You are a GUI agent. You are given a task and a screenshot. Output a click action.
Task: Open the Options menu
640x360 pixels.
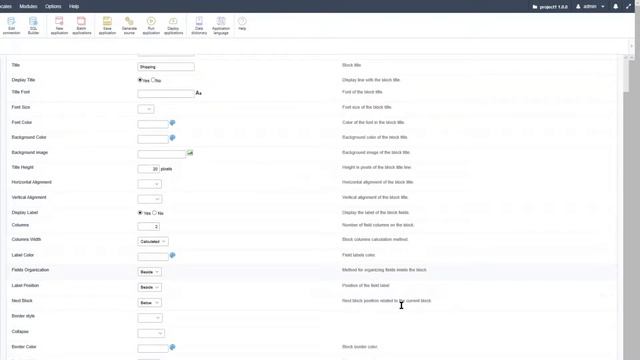(53, 7)
